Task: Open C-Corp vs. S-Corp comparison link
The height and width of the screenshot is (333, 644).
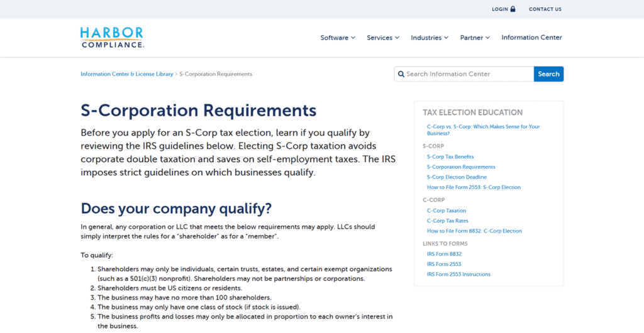Action: [484, 130]
